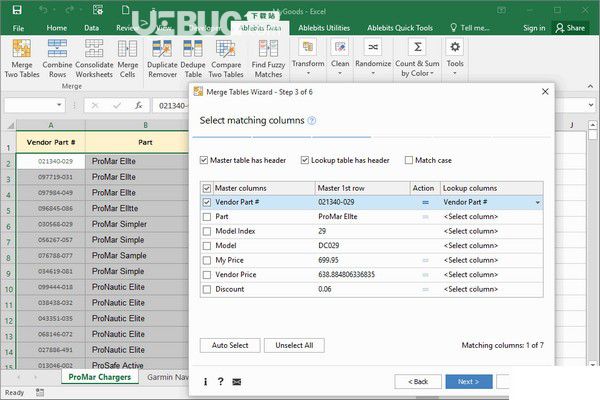Select cell with ProMar Sample text
The width and height of the screenshot is (600, 400).
click(x=137, y=256)
